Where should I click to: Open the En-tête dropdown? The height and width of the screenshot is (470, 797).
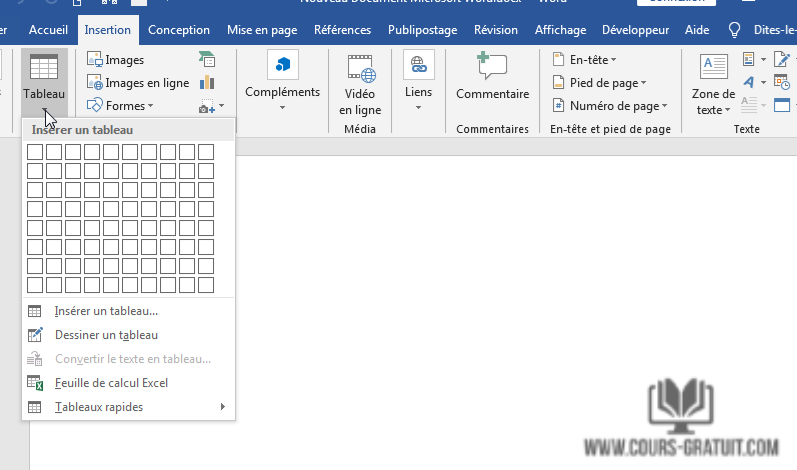(x=585, y=60)
